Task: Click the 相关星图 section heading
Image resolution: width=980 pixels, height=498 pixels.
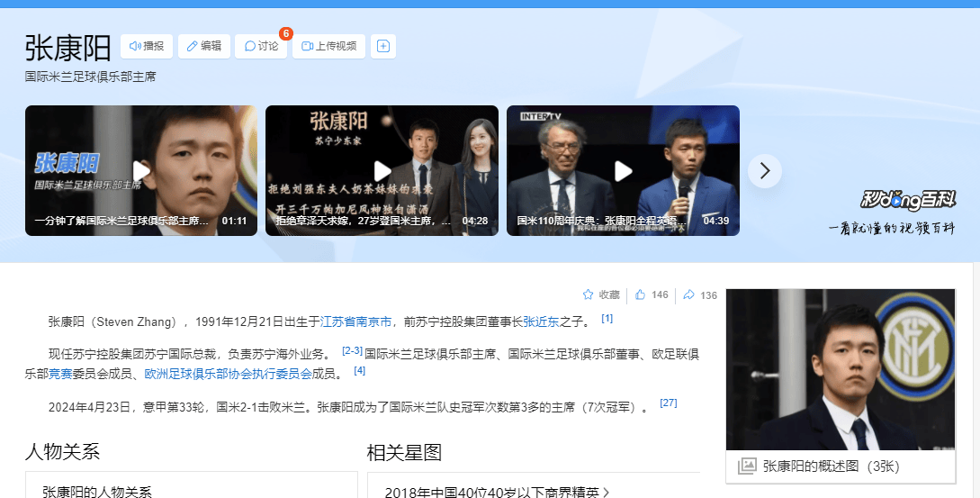Action: coord(404,452)
